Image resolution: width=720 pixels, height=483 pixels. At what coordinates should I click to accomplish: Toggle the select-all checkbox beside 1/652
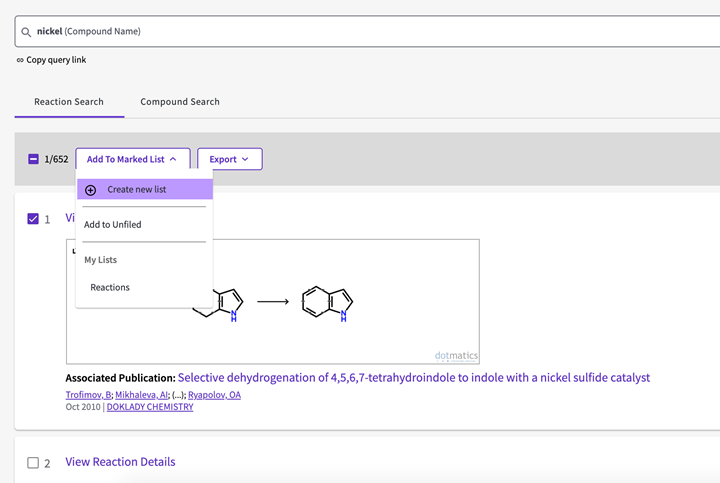pyautogui.click(x=33, y=159)
